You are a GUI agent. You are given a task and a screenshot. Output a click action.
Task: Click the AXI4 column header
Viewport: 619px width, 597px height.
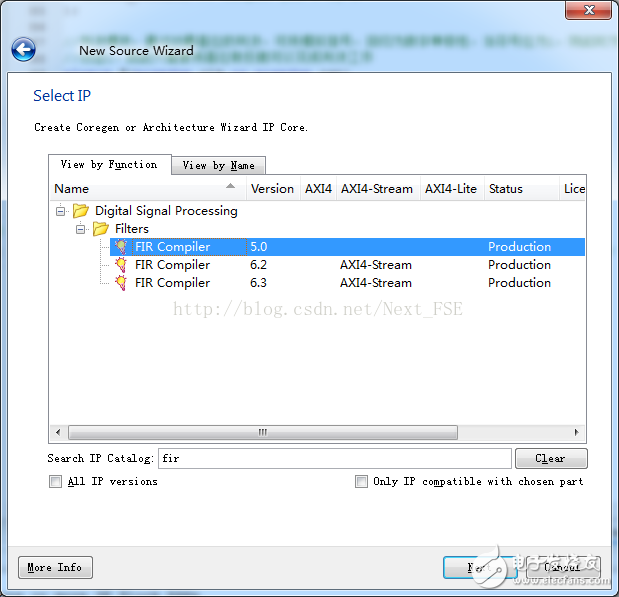318,189
